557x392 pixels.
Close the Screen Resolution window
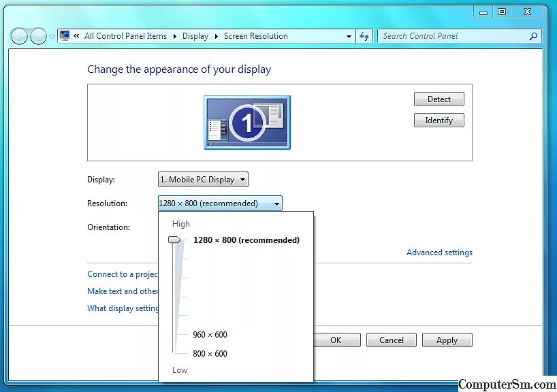tap(527, 12)
